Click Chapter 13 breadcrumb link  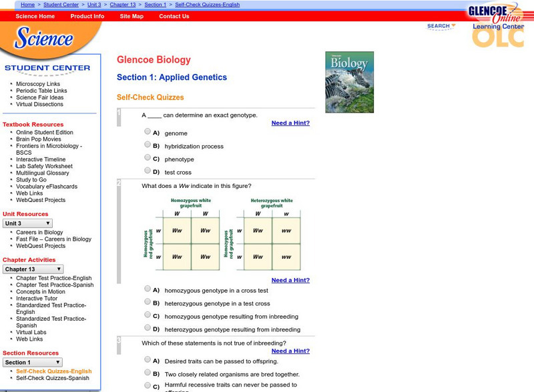pos(123,5)
